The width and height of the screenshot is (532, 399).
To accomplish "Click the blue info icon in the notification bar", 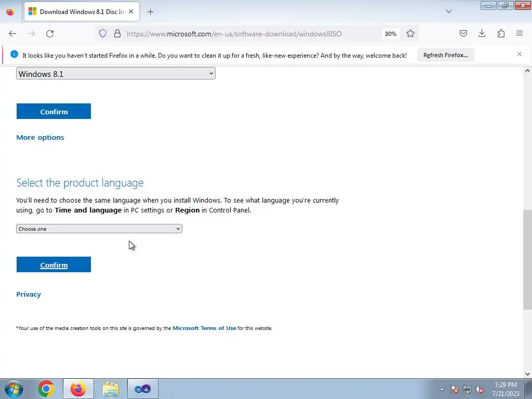I will (x=14, y=54).
